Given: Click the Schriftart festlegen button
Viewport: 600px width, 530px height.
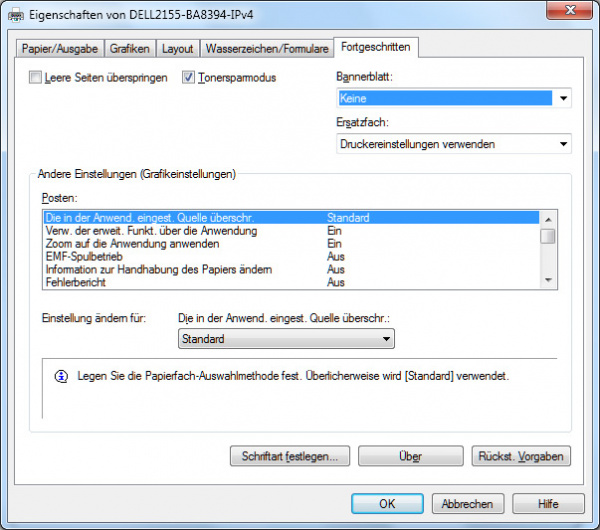Looking at the screenshot, I should pyautogui.click(x=289, y=456).
